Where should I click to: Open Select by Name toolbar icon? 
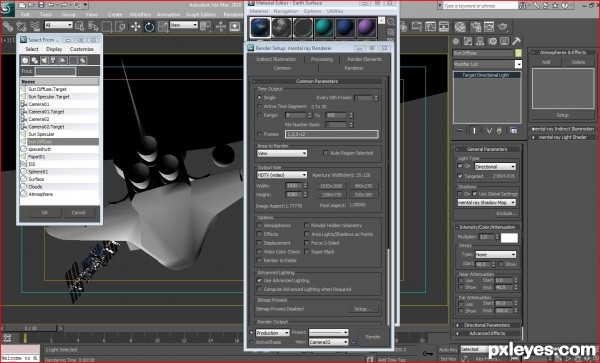(x=93, y=26)
